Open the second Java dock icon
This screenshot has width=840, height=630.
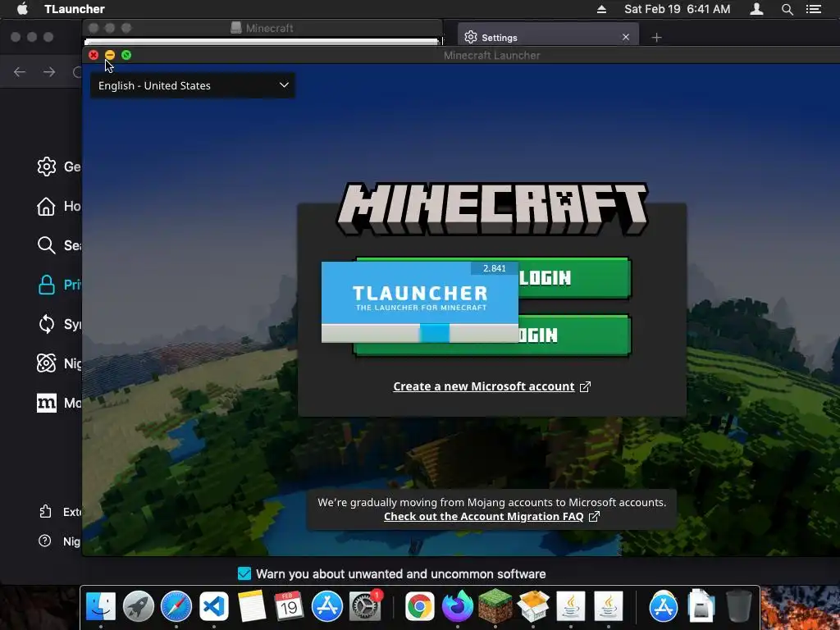pyautogui.click(x=608, y=606)
